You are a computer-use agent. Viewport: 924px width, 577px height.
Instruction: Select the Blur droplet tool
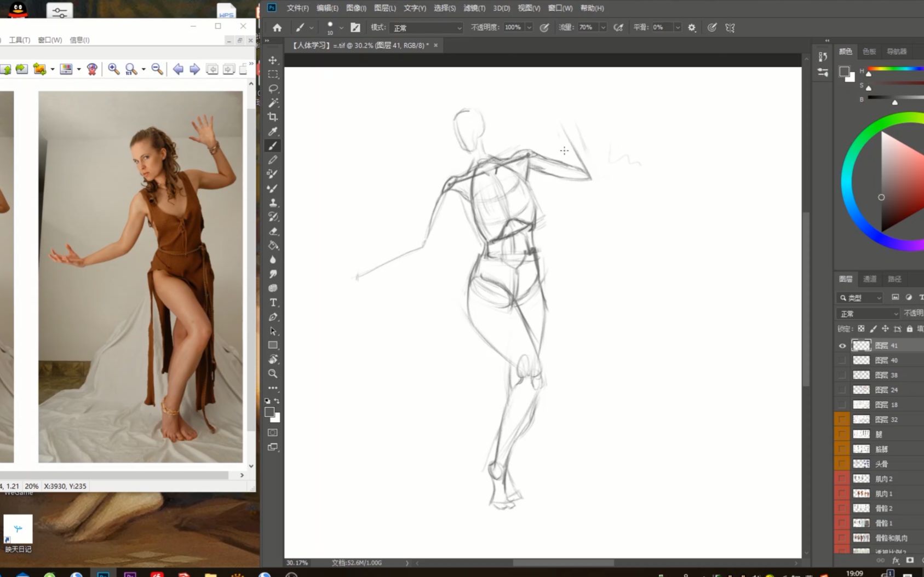coord(273,259)
